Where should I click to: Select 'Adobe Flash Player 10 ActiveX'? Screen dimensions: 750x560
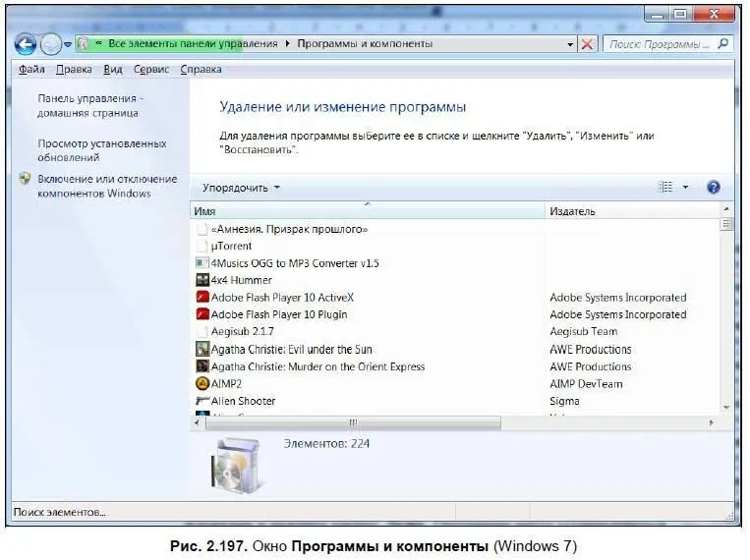pos(282,298)
